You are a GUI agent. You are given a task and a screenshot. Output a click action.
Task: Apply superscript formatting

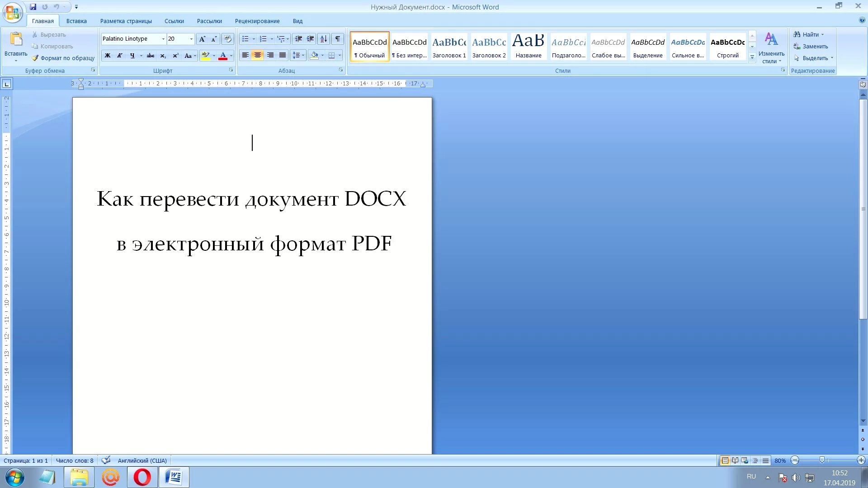tap(175, 56)
